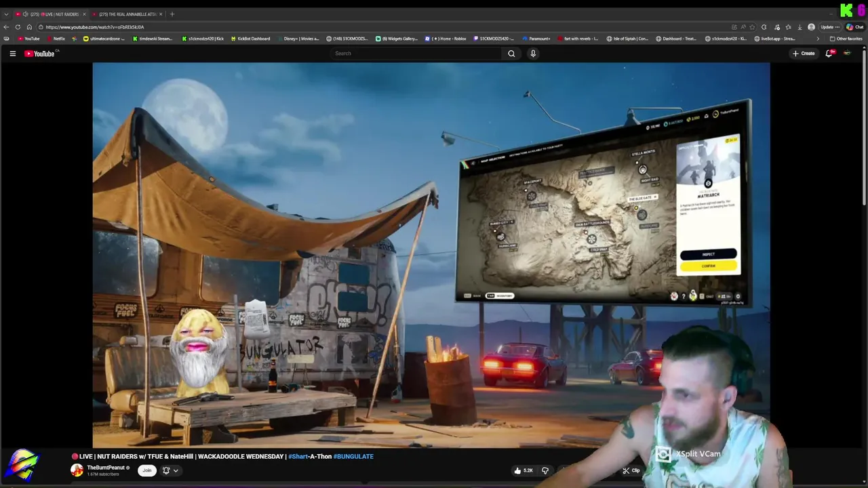
Task: Open the KickBot Dashboard bookmark
Action: [x=250, y=39]
